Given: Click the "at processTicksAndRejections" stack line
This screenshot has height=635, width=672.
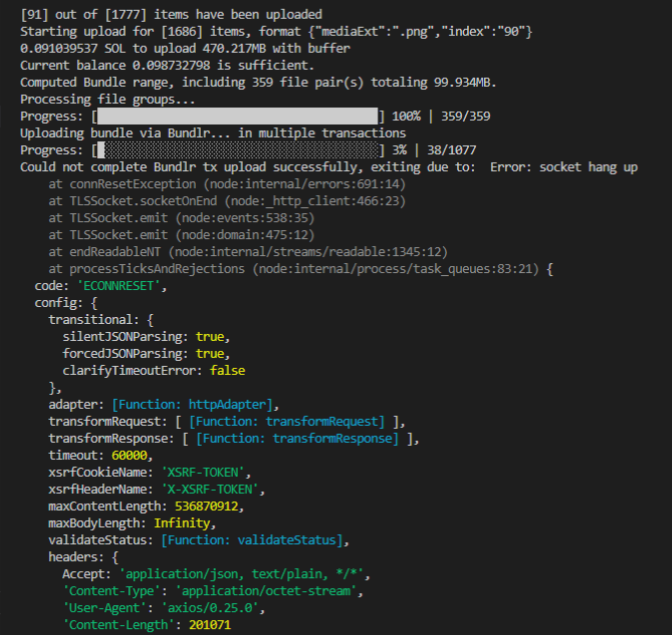Looking at the screenshot, I should click(x=301, y=269).
